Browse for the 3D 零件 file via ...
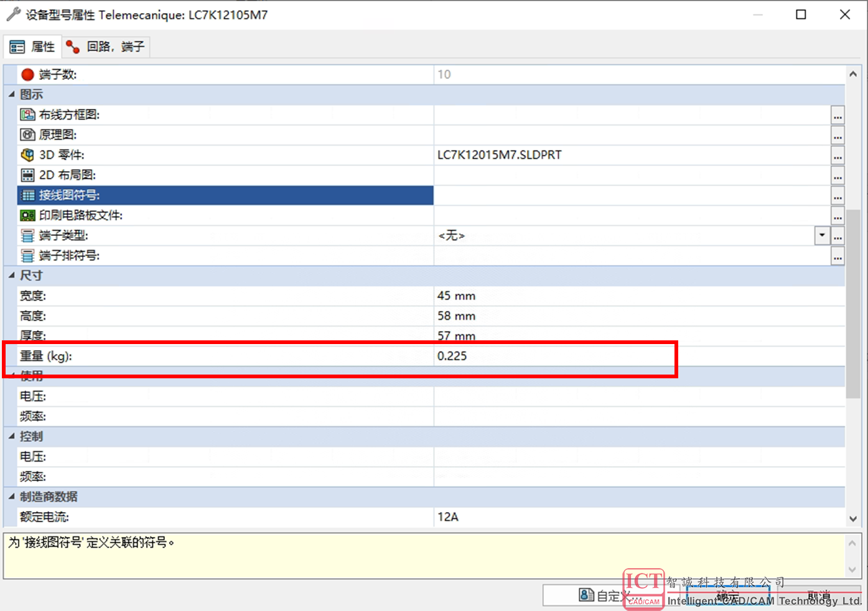This screenshot has width=868, height=611. click(838, 156)
